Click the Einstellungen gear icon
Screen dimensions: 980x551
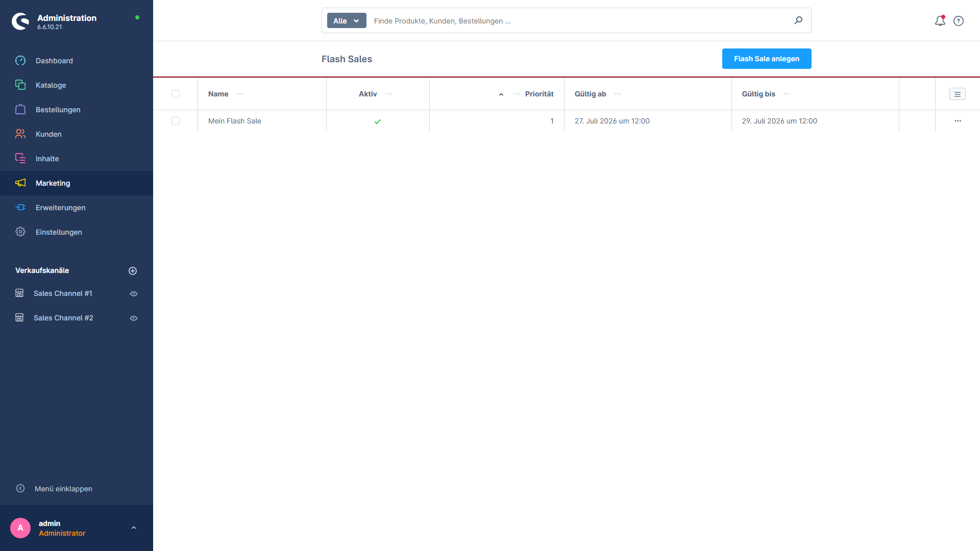(20, 232)
